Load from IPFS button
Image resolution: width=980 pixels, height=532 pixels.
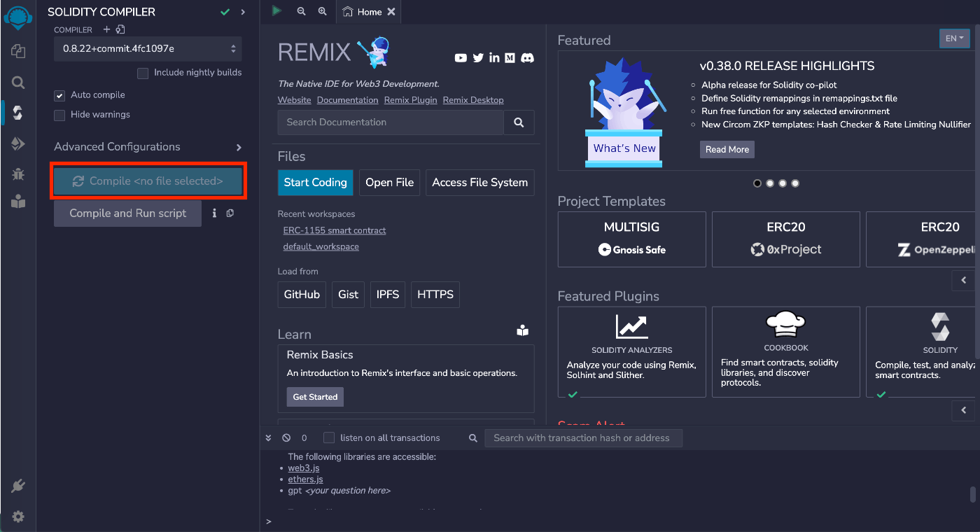click(x=388, y=295)
